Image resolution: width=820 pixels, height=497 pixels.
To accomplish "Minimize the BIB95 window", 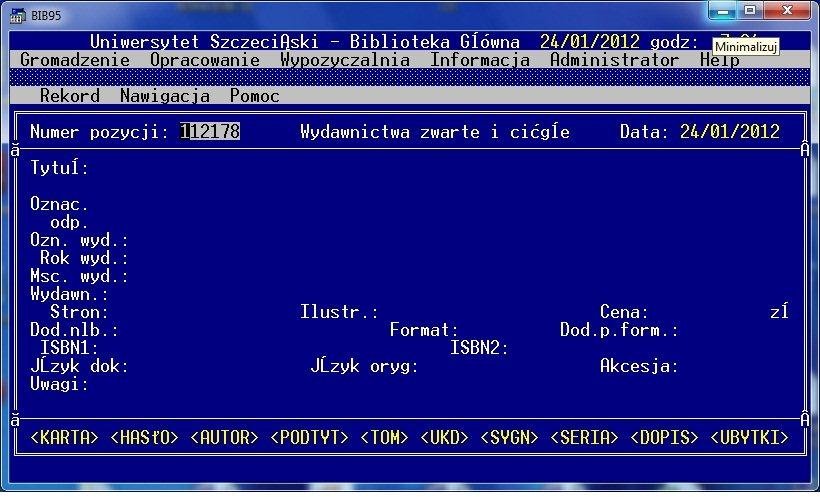I will tap(723, 11).
